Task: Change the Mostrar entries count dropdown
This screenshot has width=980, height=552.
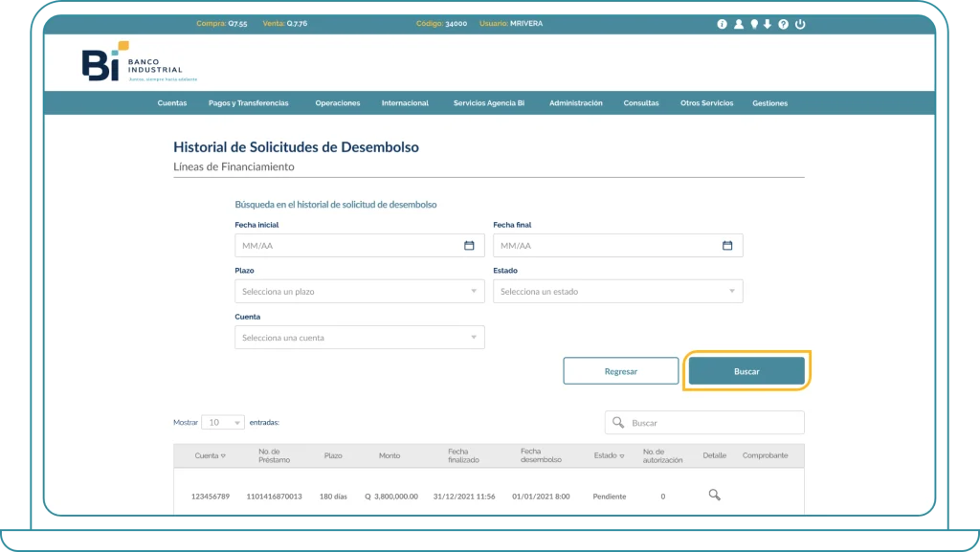Action: [x=223, y=422]
